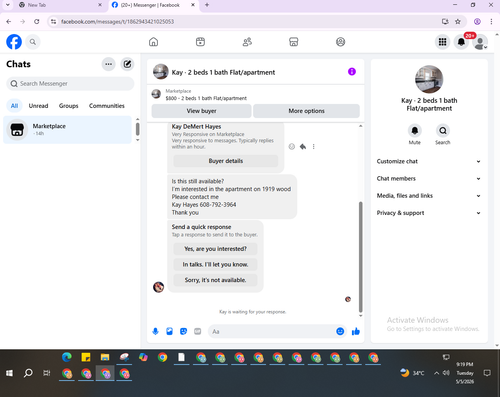Open Microsoft Edge from taskbar
This screenshot has width=500, height=397.
pos(67,357)
